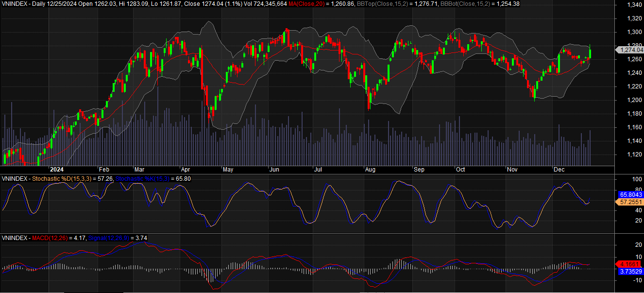Select the Aug marker on the date axis
Image resolution: width=644 pixels, height=293 pixels.
pyautogui.click(x=370, y=170)
